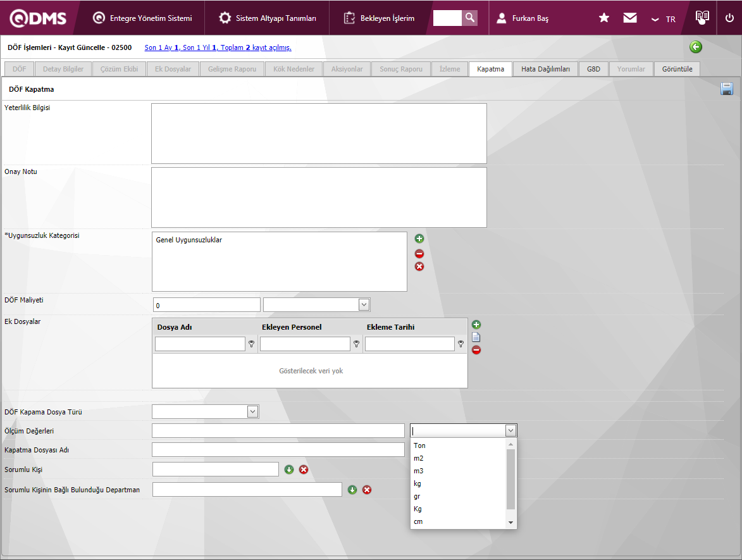
Task: Click the Yeterlilik Bilgisi text area
Action: [319, 134]
